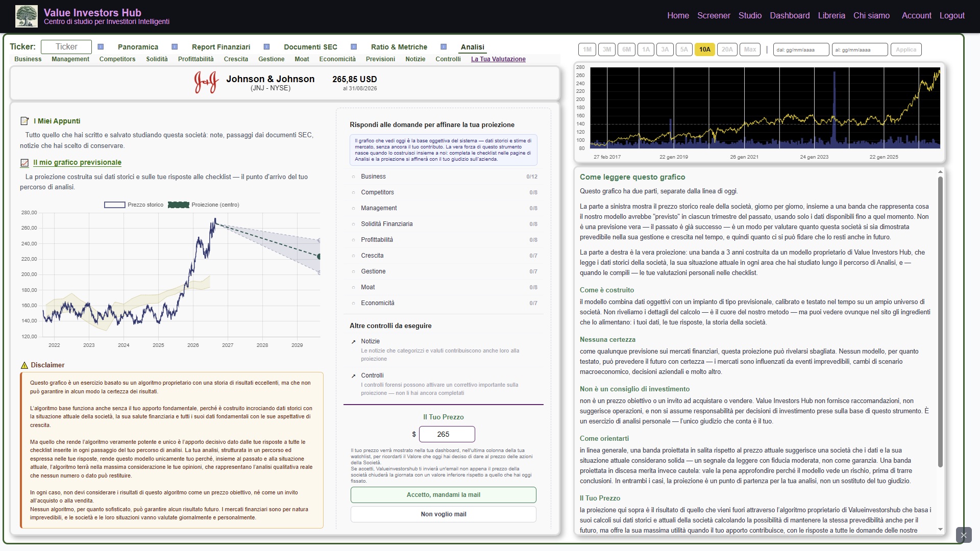The image size is (980, 551).
Task: Expand the Business checklist row
Action: 444,177
